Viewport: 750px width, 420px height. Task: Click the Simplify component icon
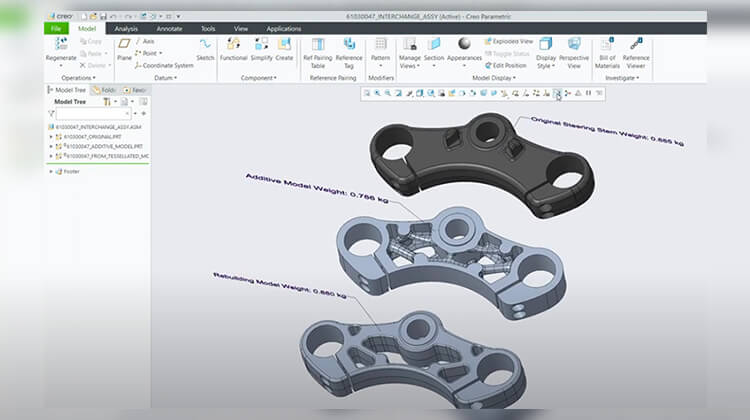pyautogui.click(x=262, y=45)
